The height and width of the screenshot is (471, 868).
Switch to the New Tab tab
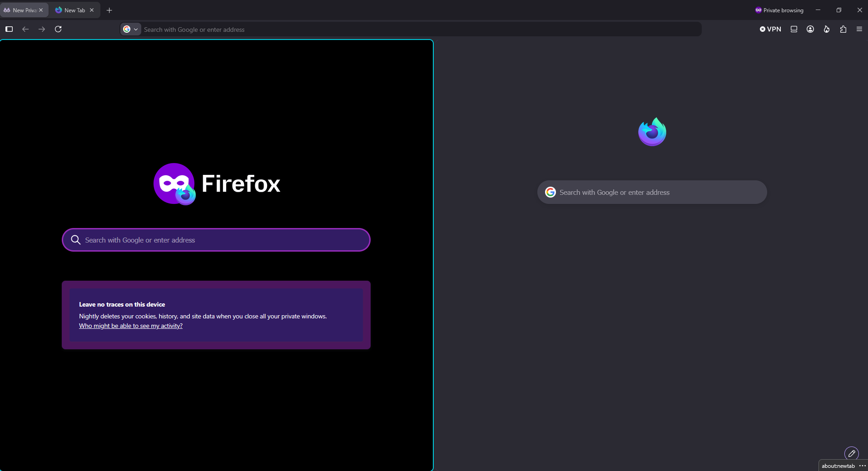coord(74,10)
